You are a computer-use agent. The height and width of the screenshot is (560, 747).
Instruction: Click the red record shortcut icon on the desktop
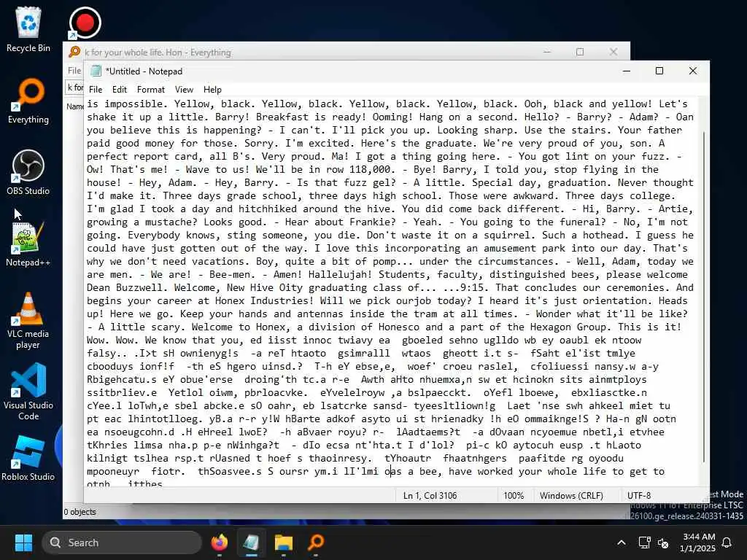[x=85, y=23]
